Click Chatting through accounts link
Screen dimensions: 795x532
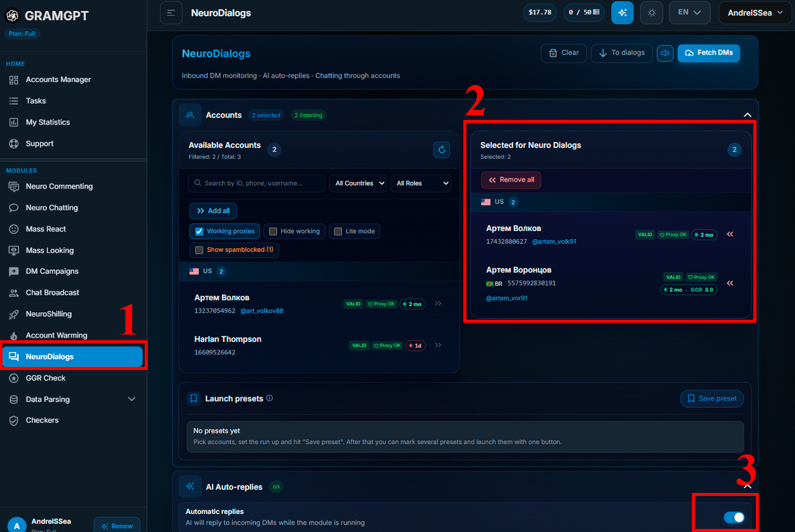point(358,76)
